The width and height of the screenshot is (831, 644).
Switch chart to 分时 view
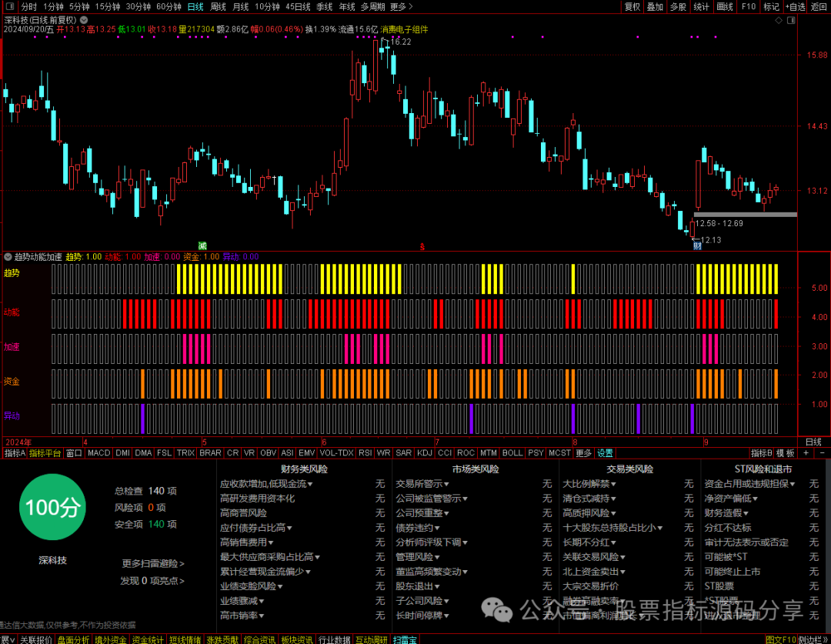28,6
